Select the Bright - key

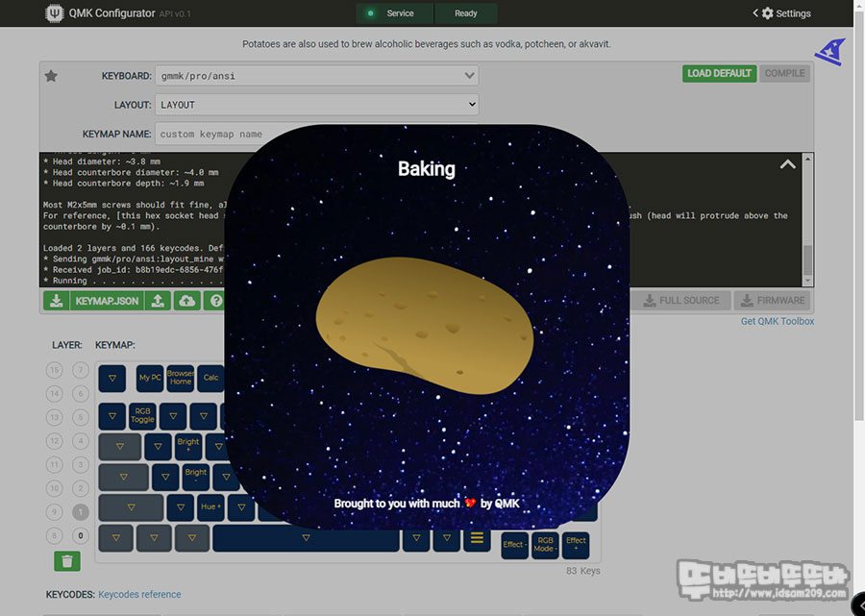tap(196, 477)
